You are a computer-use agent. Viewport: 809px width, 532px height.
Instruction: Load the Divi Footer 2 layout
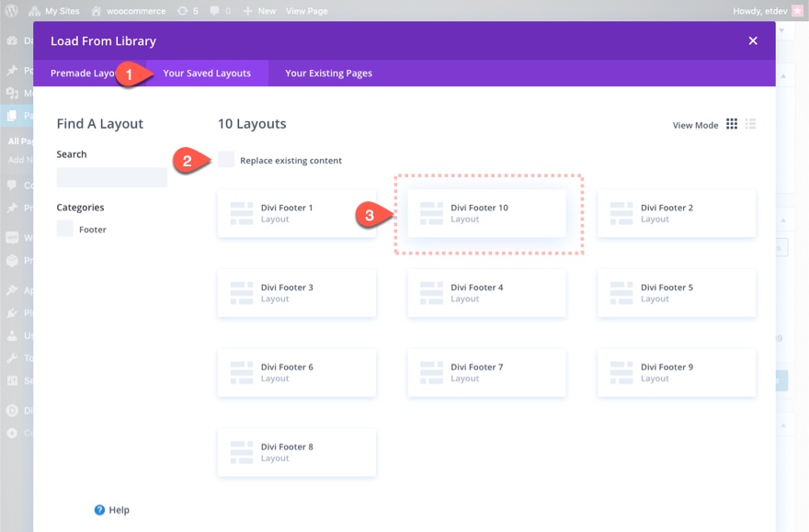[677, 213]
